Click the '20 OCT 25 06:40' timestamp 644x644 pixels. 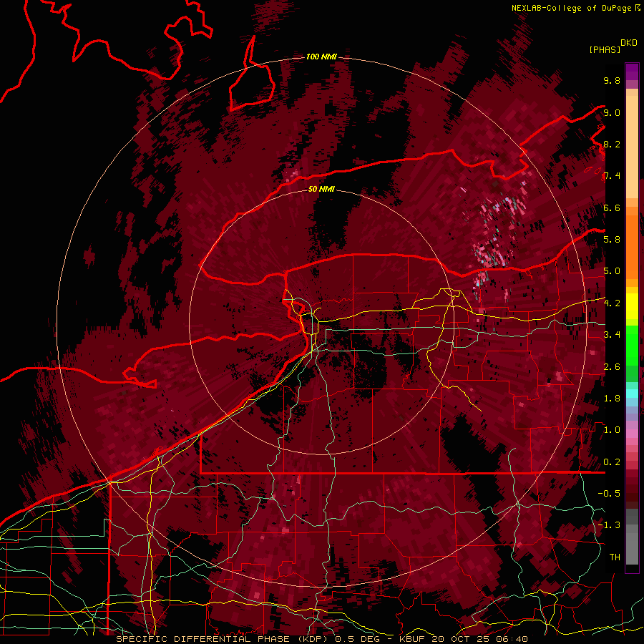tap(479, 639)
